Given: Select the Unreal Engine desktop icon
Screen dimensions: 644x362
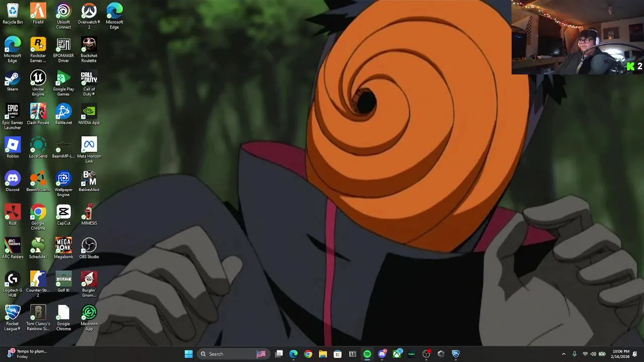Looking at the screenshot, I should [x=38, y=83].
